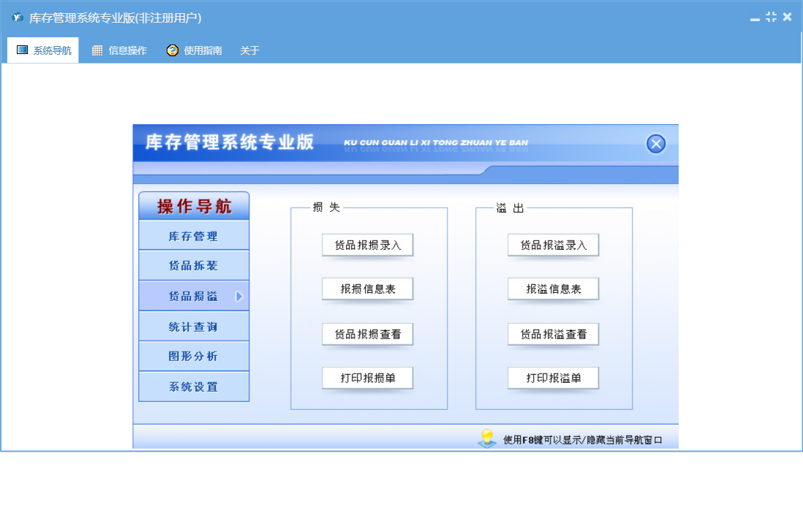This screenshot has height=532, width=803.
Task: Open the 报损信息表 button
Action: click(368, 289)
